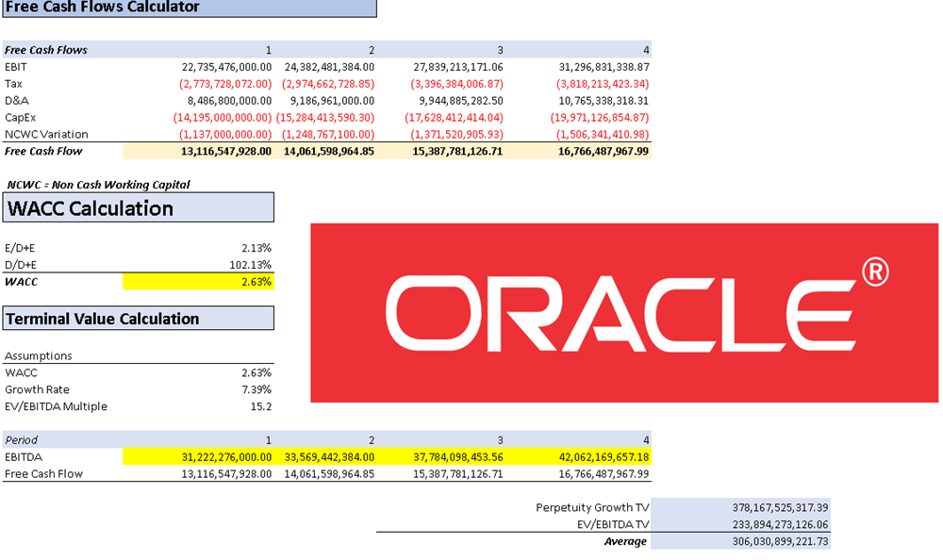Click the E/D+E percentage value
Screen dimensions: 943x560
point(257,248)
